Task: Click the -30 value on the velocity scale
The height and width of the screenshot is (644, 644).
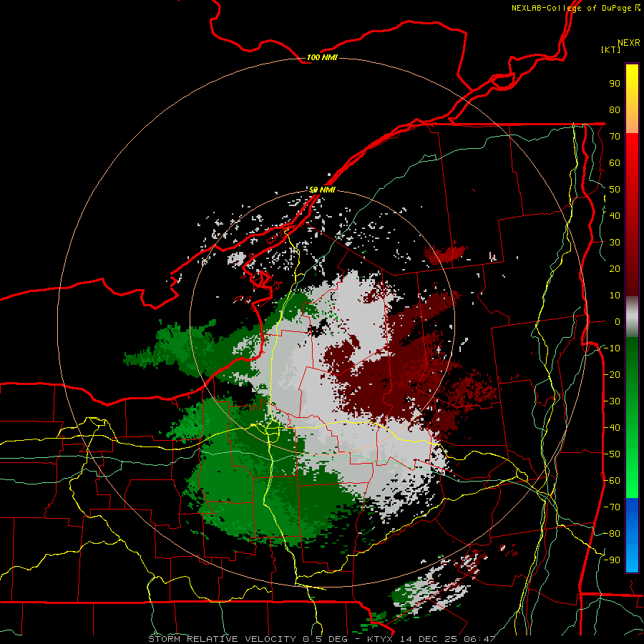Action: pyautogui.click(x=612, y=401)
